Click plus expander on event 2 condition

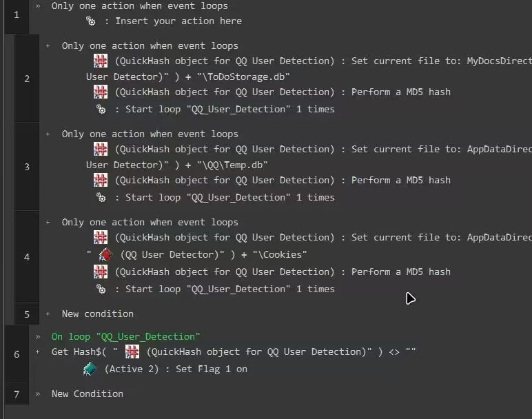[x=48, y=46]
